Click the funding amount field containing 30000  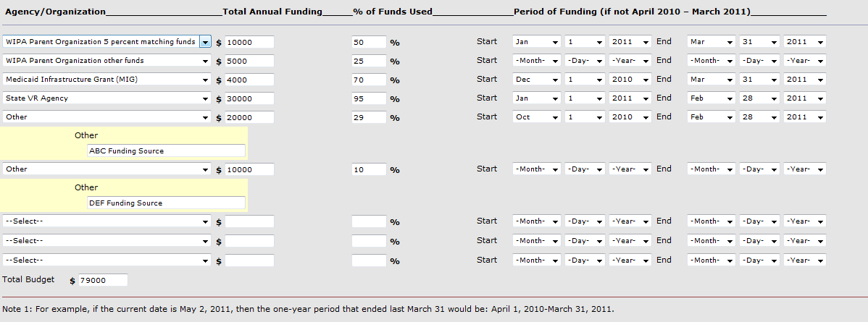pos(249,98)
